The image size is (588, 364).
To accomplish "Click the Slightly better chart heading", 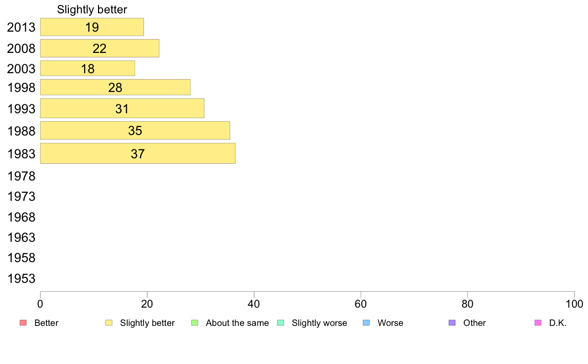I will point(92,9).
